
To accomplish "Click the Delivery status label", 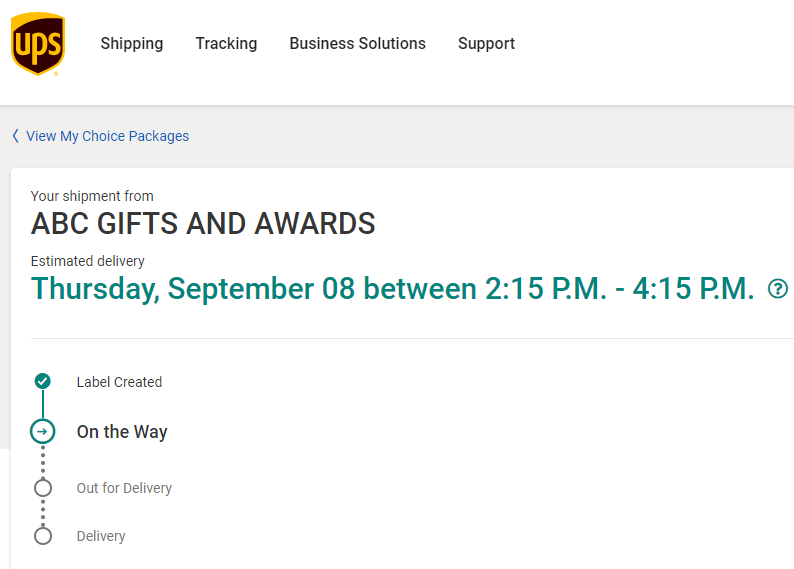I will tap(101, 536).
